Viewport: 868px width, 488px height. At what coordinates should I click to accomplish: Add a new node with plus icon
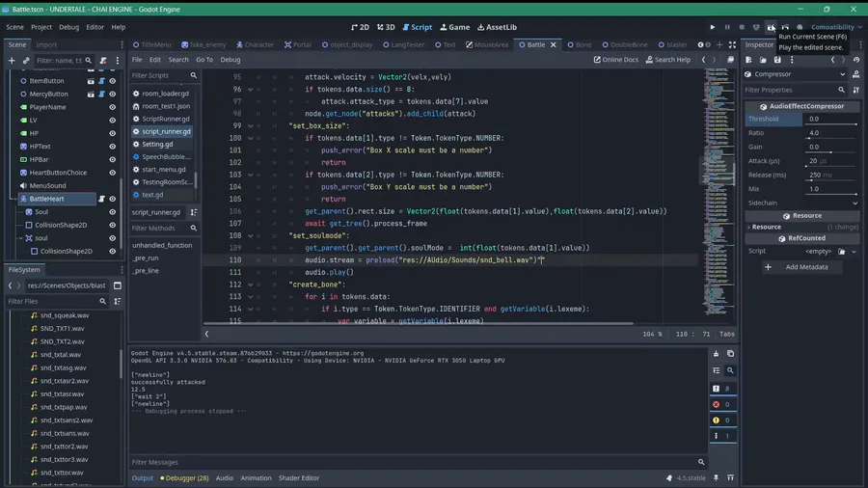coord(12,61)
